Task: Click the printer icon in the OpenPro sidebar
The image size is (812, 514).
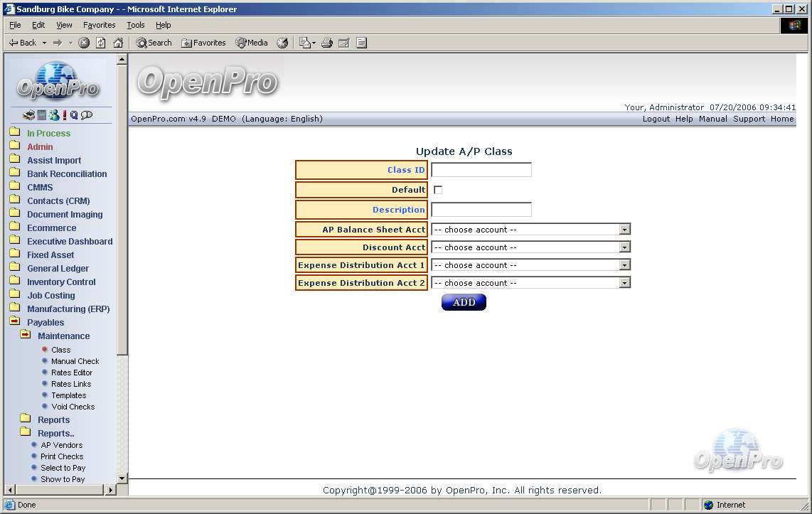Action: [29, 115]
